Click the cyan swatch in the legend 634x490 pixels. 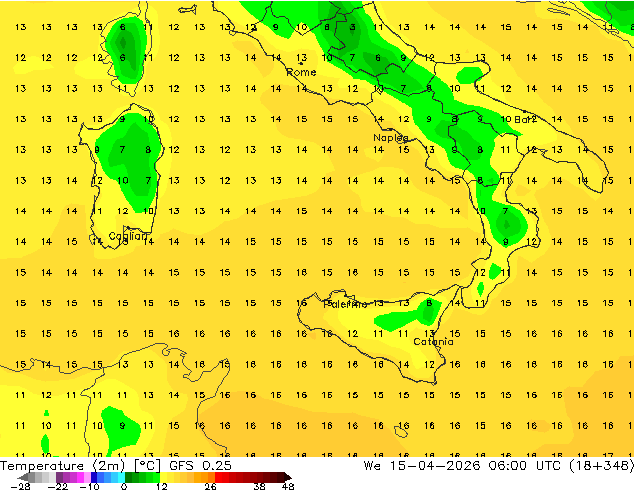coord(121,477)
